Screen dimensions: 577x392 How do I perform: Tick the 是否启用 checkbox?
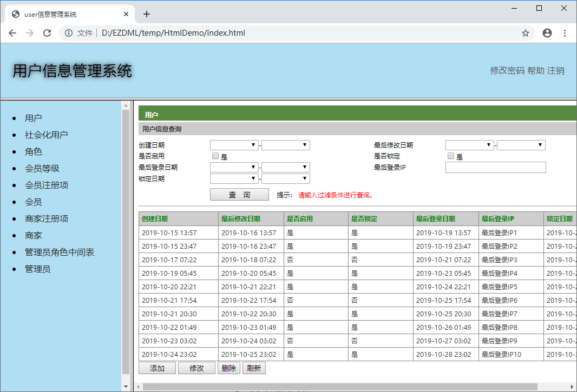(x=215, y=156)
